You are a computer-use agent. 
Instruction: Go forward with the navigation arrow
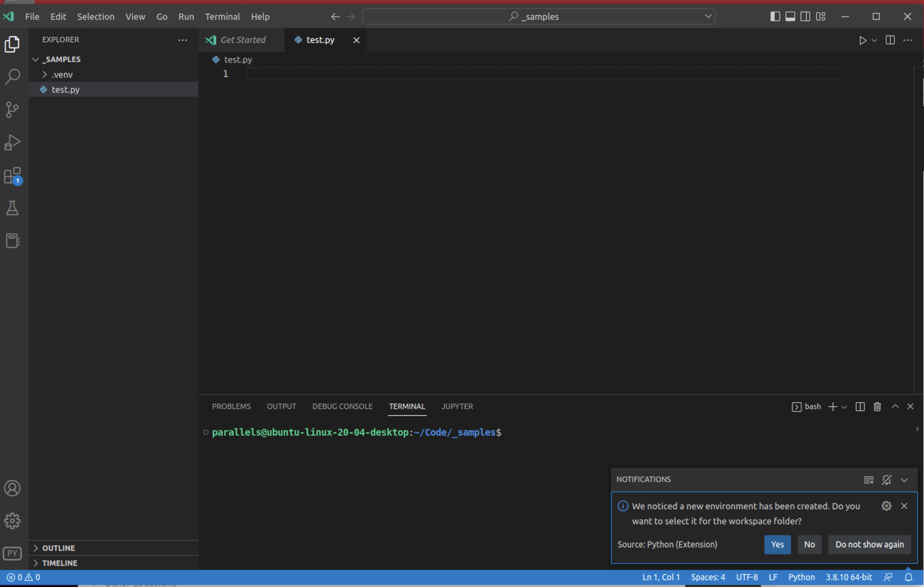click(351, 16)
